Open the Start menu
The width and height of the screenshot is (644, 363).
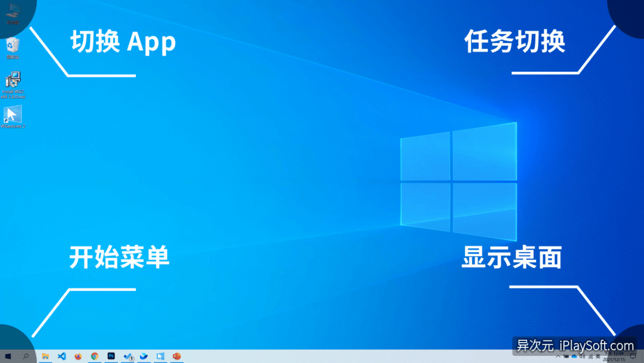(x=7, y=356)
